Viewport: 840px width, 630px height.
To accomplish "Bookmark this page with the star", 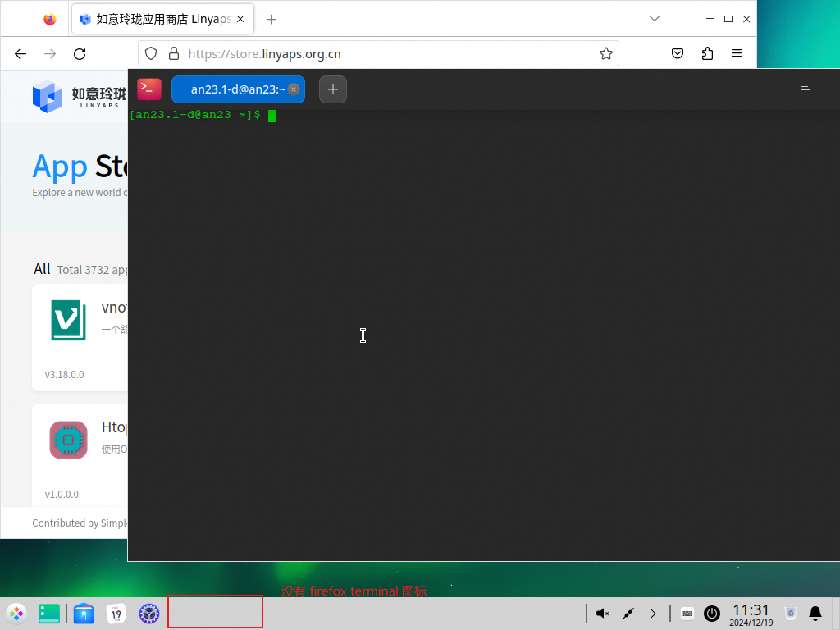I will [606, 53].
